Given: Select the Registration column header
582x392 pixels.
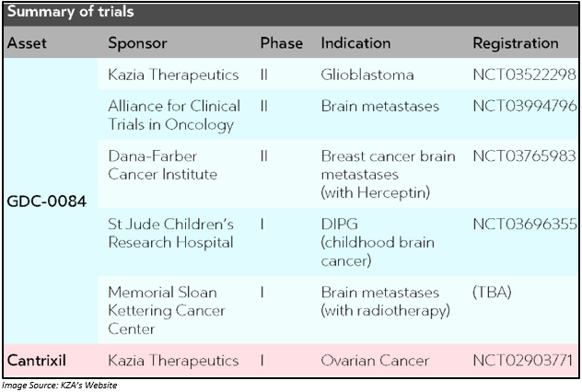Looking at the screenshot, I should coord(515,43).
